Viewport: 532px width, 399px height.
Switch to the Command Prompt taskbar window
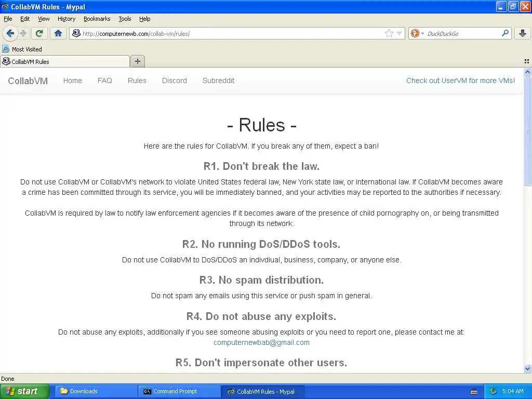179,391
